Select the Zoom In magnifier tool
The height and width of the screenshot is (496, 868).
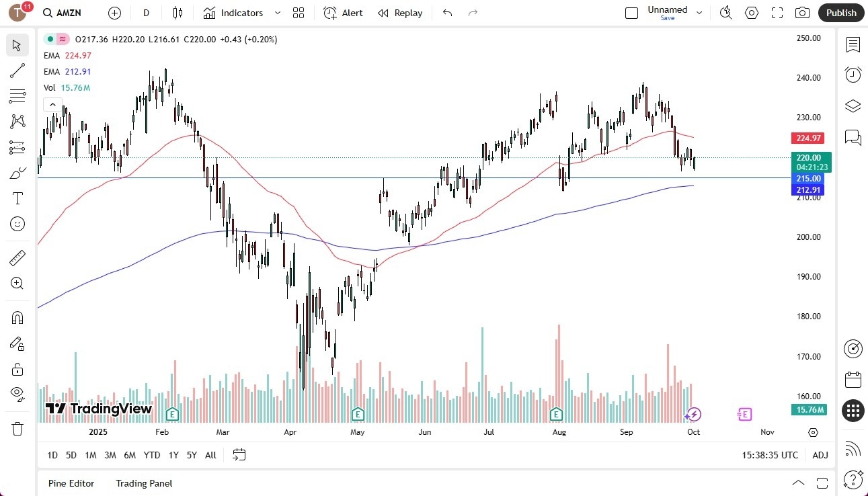coord(17,283)
